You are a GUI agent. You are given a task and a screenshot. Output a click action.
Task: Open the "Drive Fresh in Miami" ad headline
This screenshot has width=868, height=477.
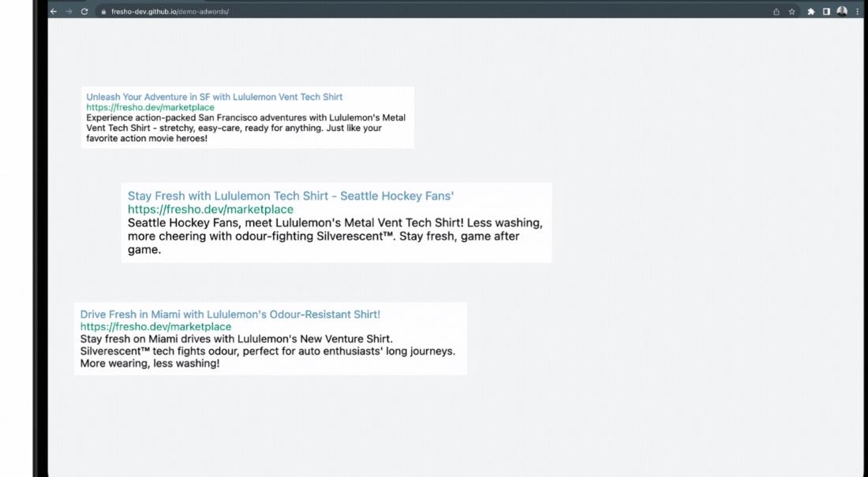click(230, 315)
